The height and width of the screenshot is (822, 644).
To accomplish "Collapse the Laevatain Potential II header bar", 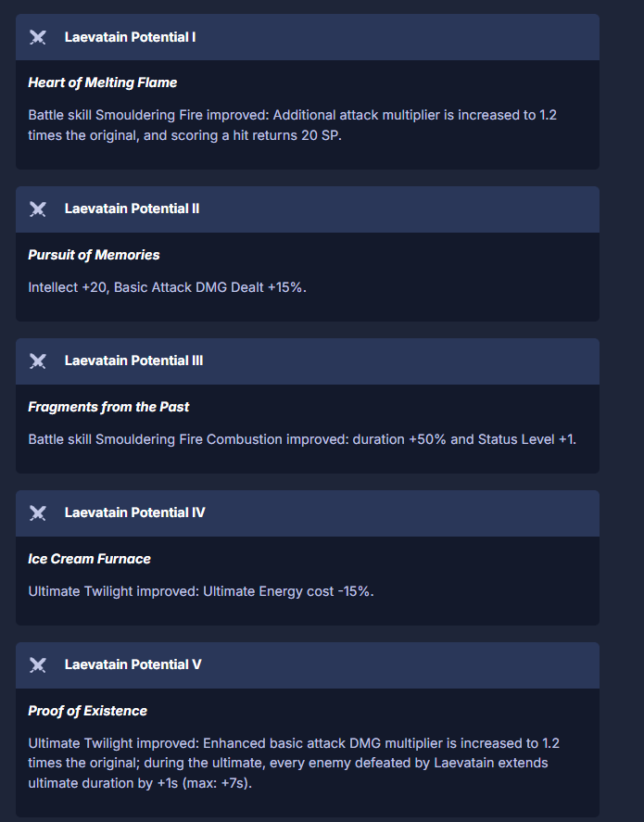I will click(308, 209).
